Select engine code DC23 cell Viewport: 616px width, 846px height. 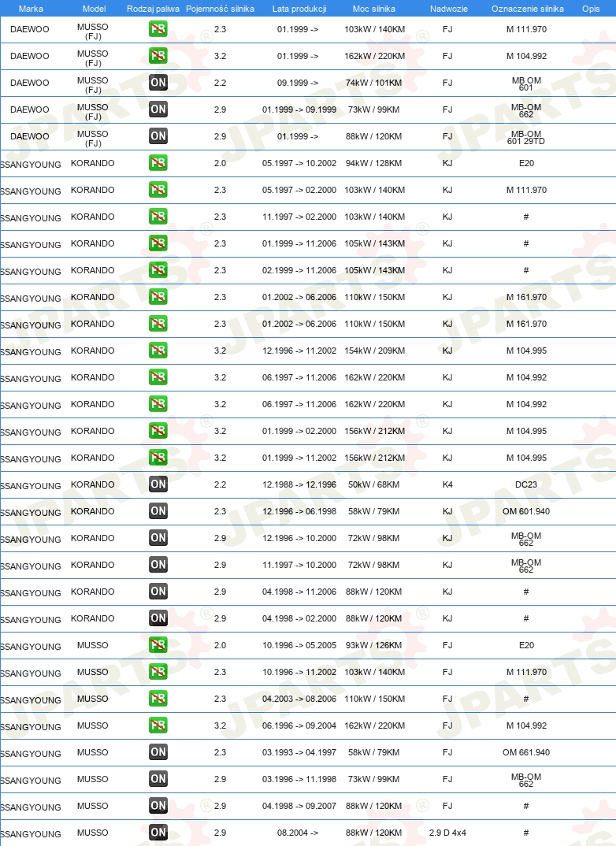(526, 484)
